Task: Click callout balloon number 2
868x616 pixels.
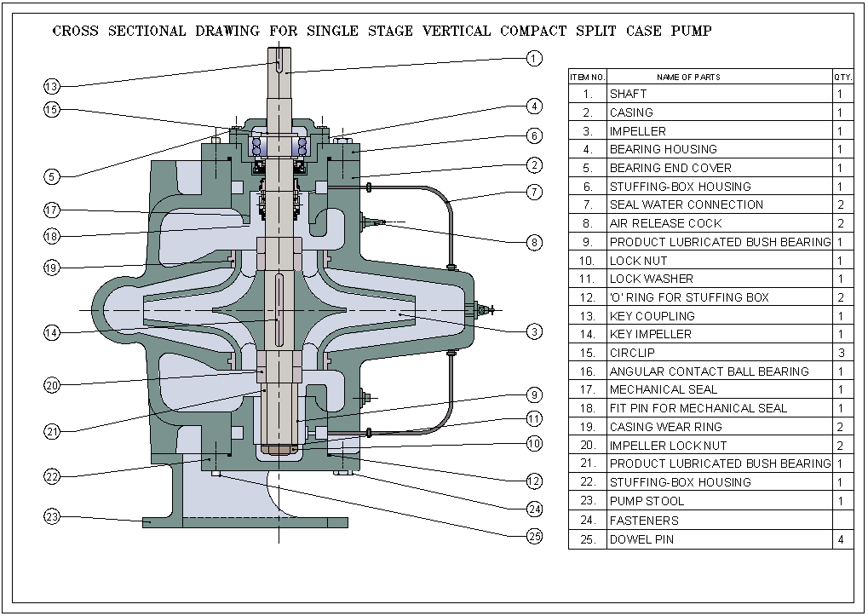Action: pos(533,165)
